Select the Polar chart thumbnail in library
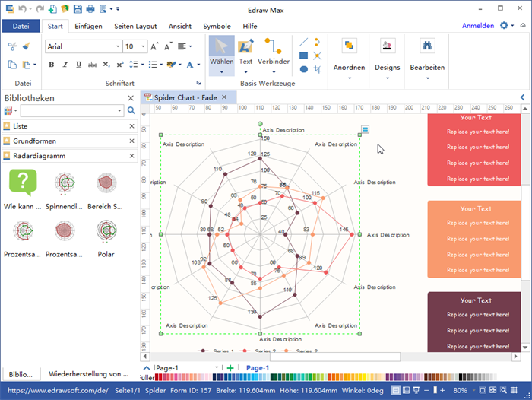Image resolution: width=532 pixels, height=400 pixels. point(106,231)
